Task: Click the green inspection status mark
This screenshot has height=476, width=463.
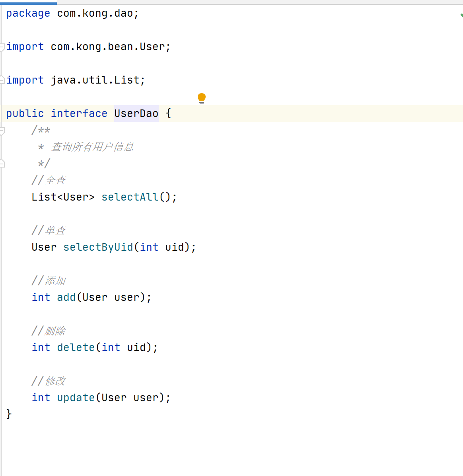Action: pos(461,15)
